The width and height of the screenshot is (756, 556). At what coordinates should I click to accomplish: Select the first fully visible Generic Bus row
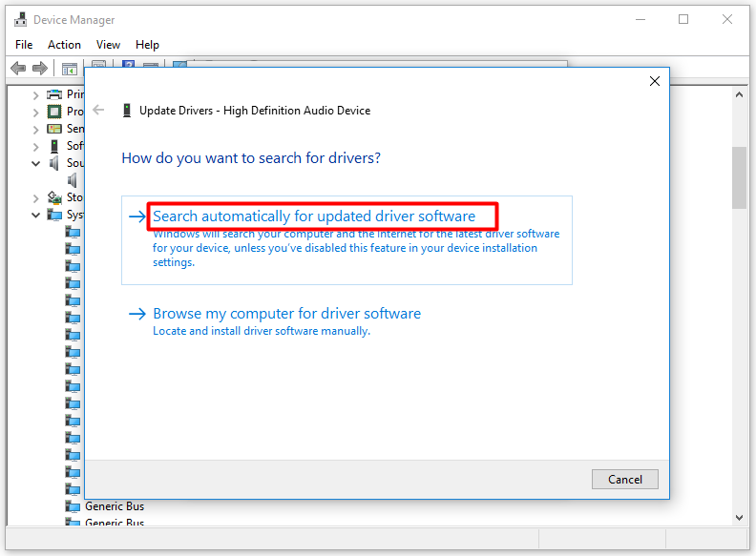[x=115, y=506]
